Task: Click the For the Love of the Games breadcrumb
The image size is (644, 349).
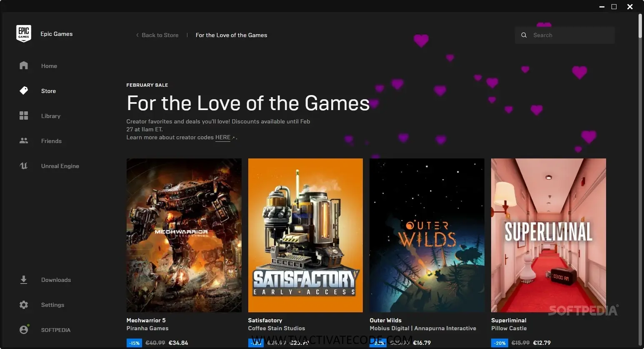Action: pos(232,35)
